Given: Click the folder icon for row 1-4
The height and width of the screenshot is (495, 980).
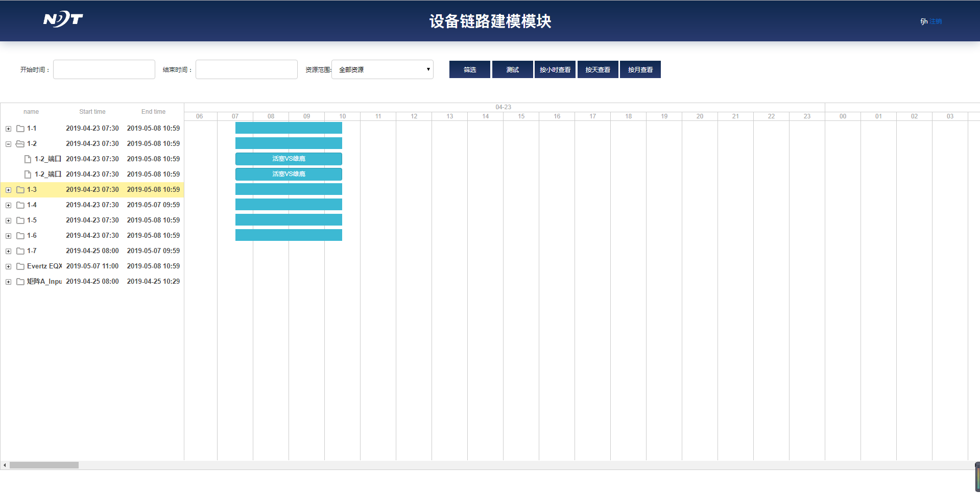Looking at the screenshot, I should click(x=20, y=205).
